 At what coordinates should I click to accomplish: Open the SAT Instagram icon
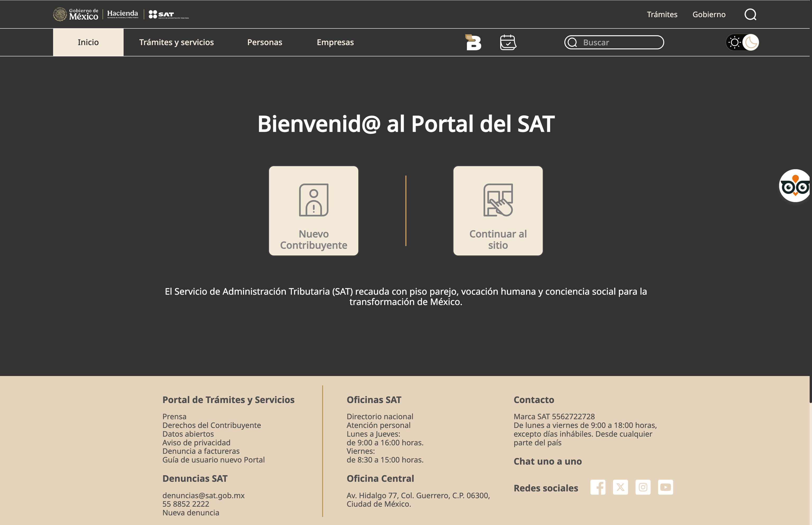643,487
